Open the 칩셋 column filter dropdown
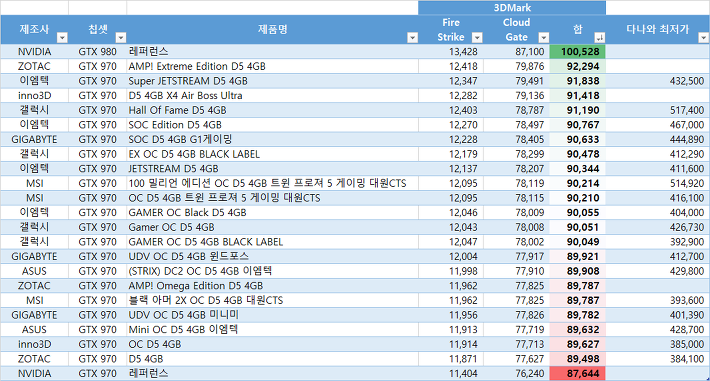 click(120, 38)
